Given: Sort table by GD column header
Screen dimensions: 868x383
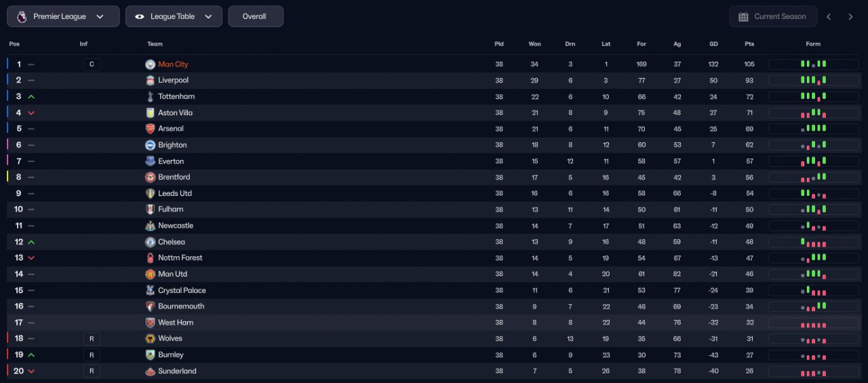Looking at the screenshot, I should (x=713, y=44).
